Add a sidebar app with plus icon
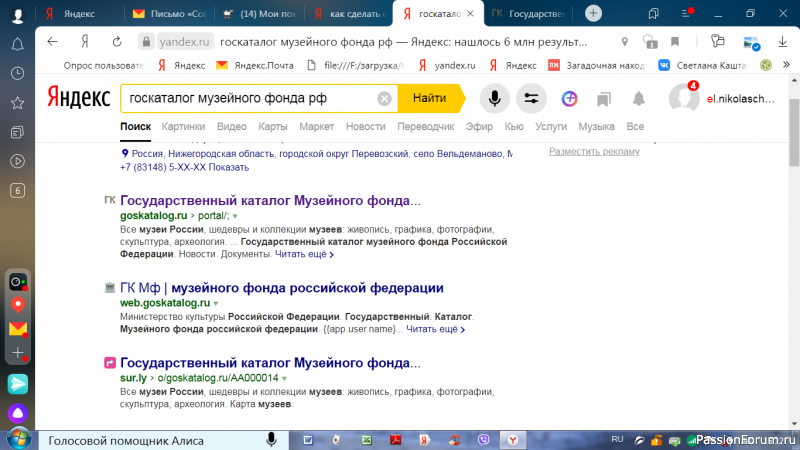 (x=18, y=353)
